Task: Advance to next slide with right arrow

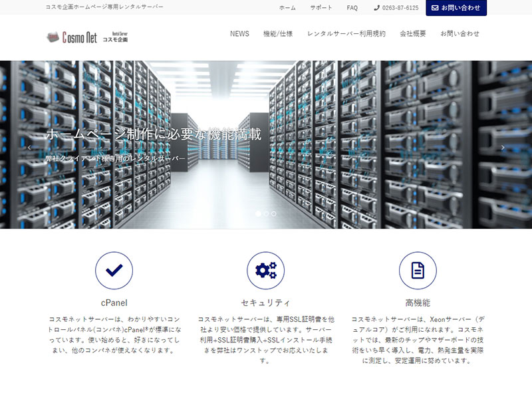Action: pyautogui.click(x=503, y=148)
